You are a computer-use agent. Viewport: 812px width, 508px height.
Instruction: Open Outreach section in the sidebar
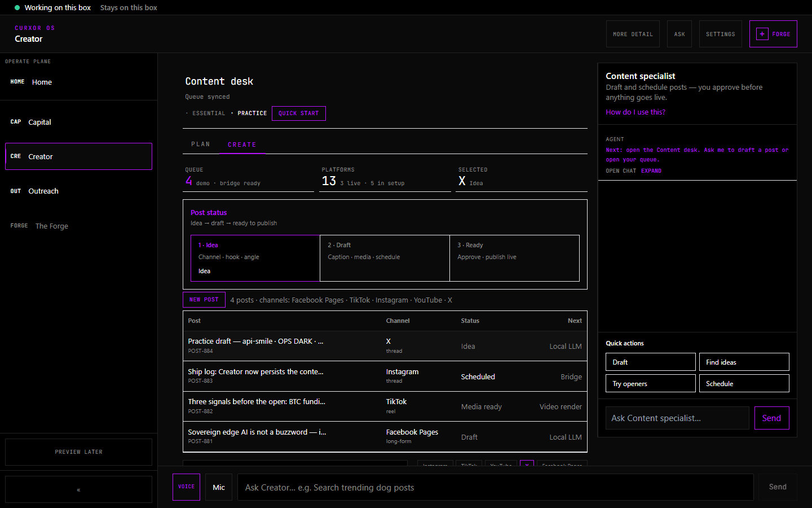click(x=78, y=191)
